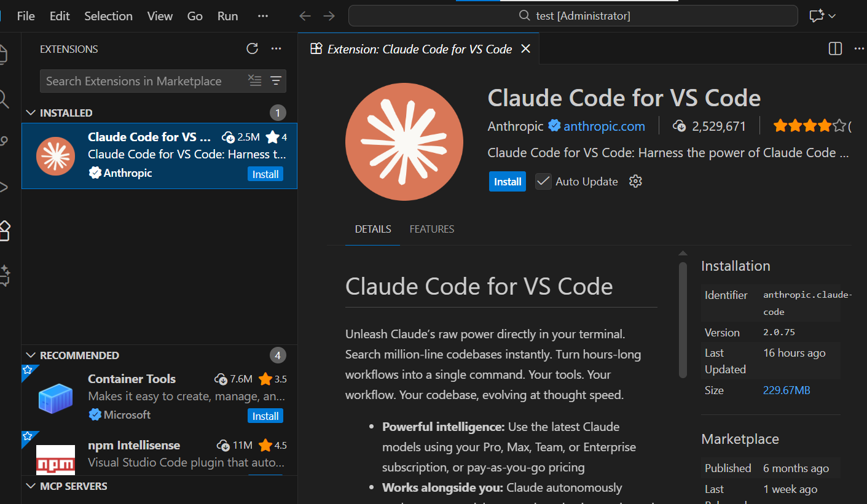Click the Anthropic publisher name in header

516,126
